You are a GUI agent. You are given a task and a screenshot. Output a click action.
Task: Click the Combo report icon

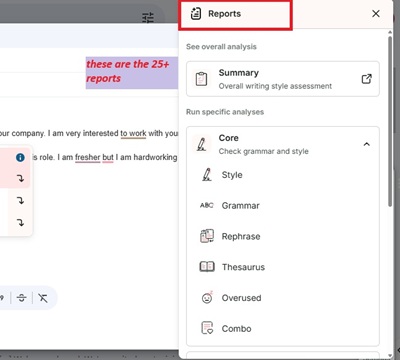tap(207, 328)
